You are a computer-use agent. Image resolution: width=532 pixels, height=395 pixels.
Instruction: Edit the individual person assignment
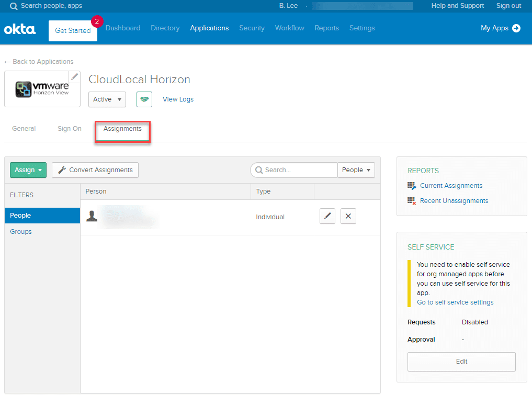[x=327, y=217]
